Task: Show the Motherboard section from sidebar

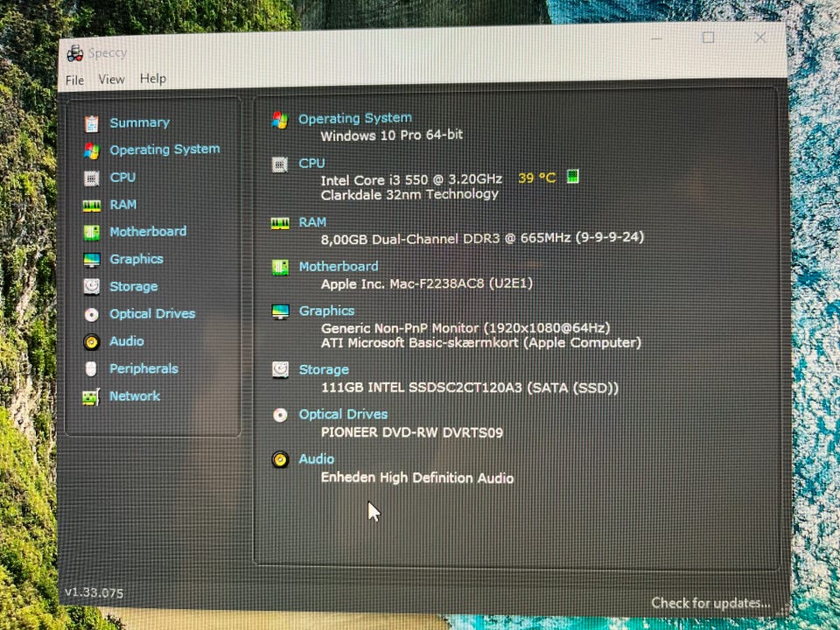Action: point(149,231)
